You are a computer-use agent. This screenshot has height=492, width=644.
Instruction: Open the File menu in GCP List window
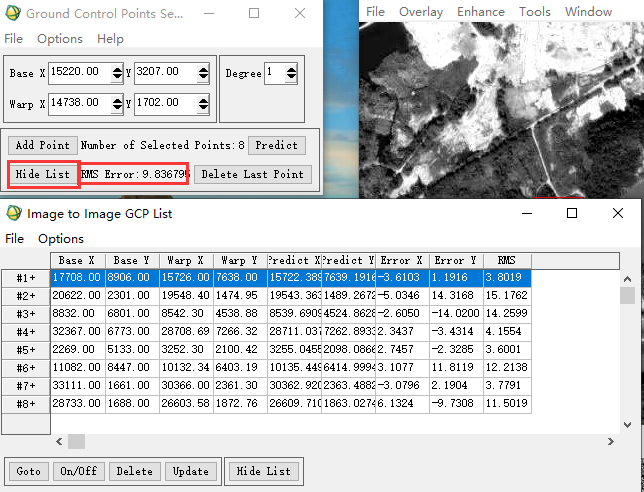[14, 239]
